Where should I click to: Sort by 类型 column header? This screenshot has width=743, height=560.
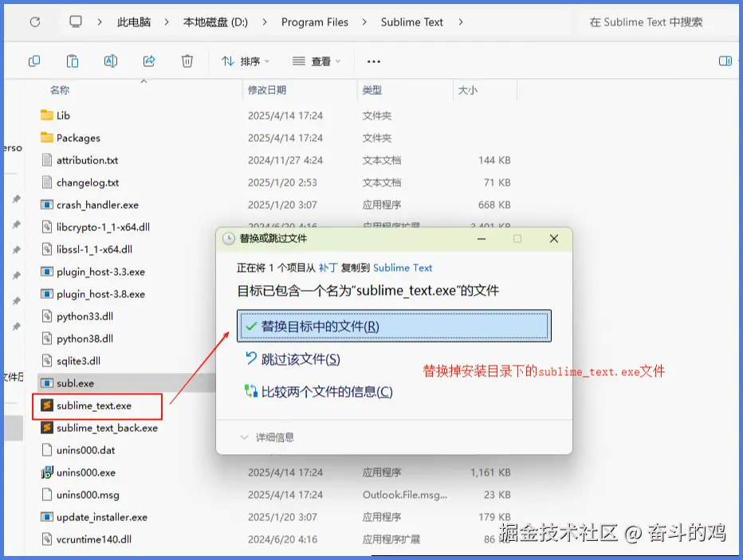(x=372, y=90)
